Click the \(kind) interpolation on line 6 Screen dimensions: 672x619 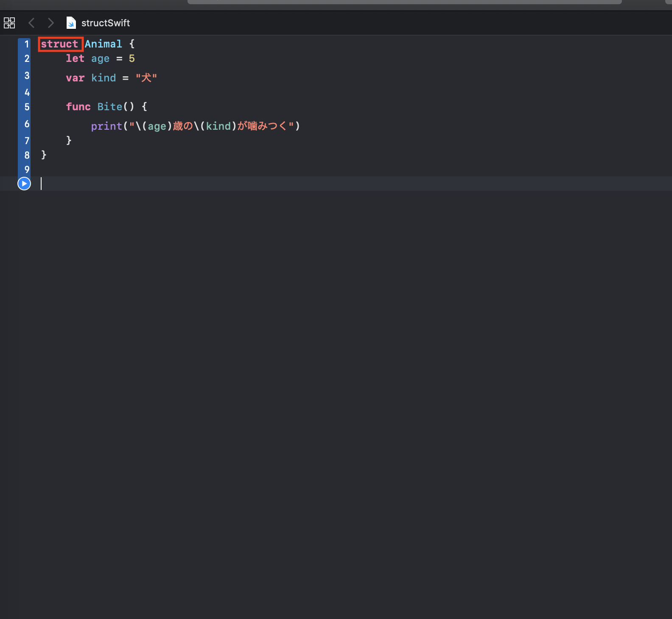point(215,126)
